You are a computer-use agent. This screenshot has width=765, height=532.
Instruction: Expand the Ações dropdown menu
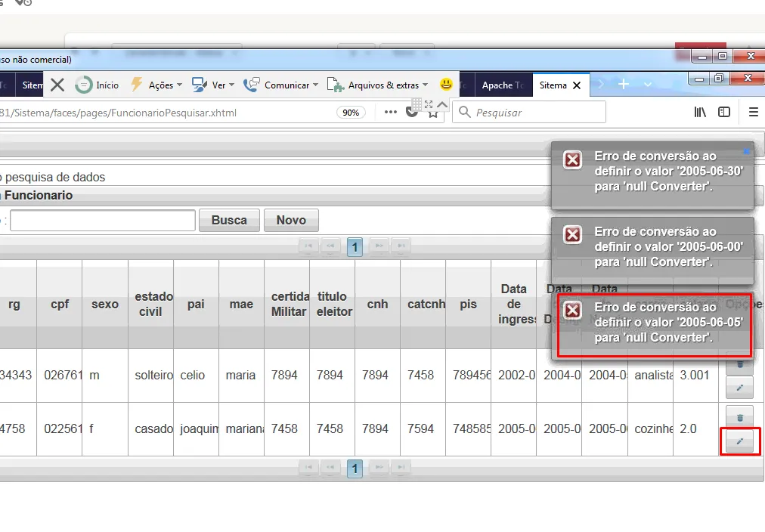coord(156,85)
